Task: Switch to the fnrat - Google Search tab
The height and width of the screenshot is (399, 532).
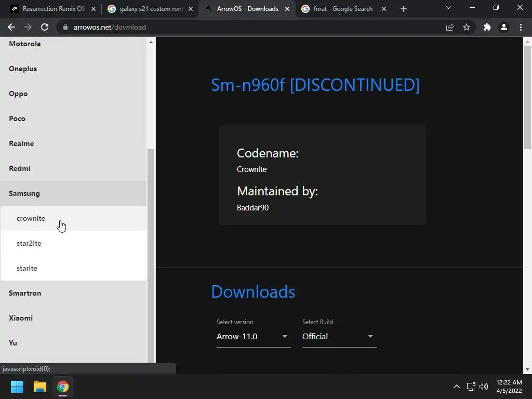Action: coord(343,9)
